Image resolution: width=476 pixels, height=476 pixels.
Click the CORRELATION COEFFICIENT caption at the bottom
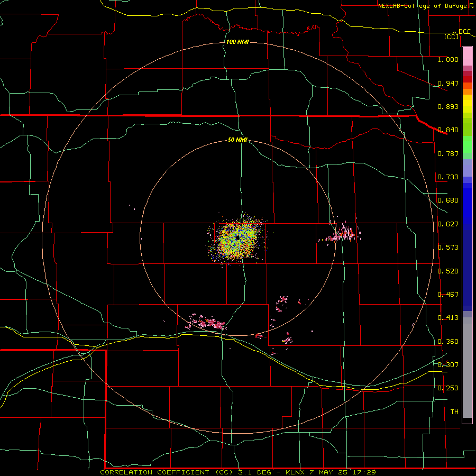pyautogui.click(x=238, y=472)
